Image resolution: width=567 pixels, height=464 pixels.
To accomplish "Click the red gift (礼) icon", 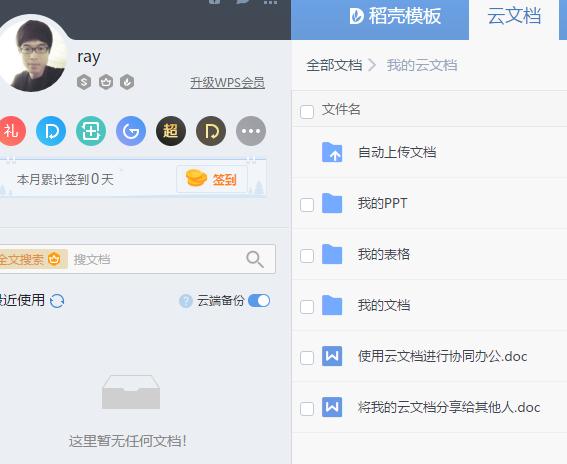I will pyautogui.click(x=12, y=131).
